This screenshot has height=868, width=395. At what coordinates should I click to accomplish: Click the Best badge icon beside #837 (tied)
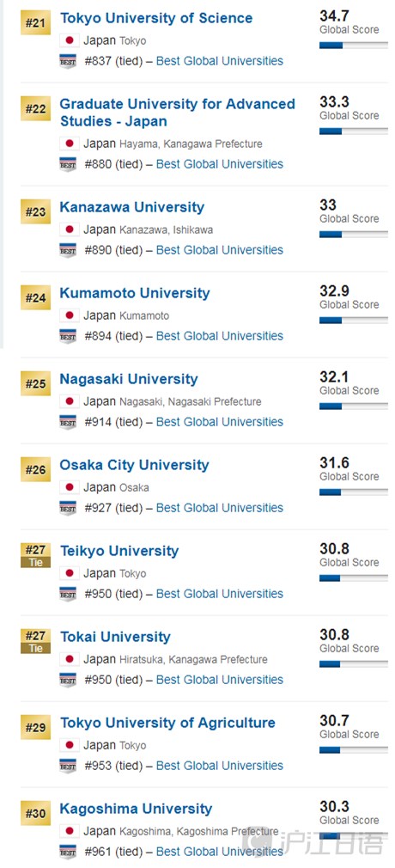(68, 61)
